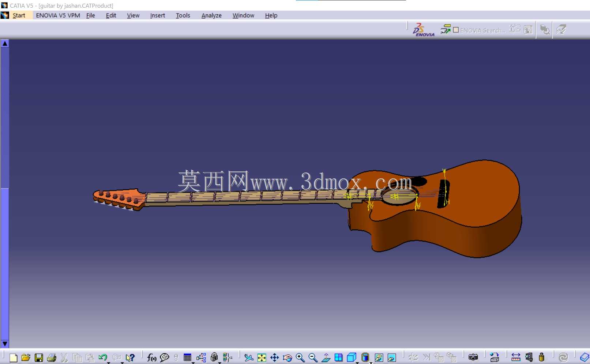Click the Fit All In icon
Viewport: 590px width, 364px height.
click(x=262, y=357)
